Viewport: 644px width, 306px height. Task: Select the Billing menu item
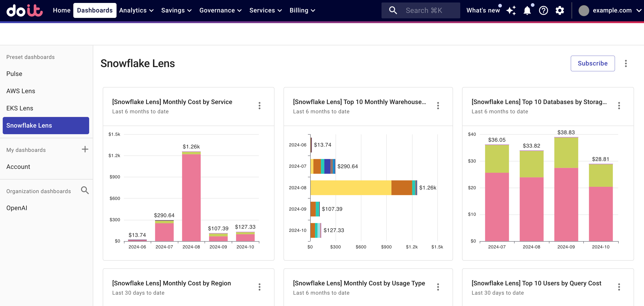tap(302, 10)
